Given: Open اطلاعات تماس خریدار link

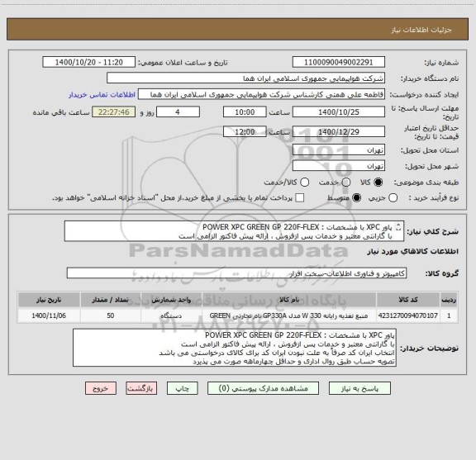Looking at the screenshot, I should click(102, 95).
